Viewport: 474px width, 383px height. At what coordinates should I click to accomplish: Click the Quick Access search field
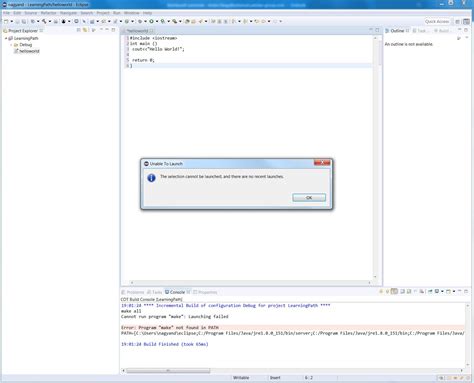pyautogui.click(x=437, y=21)
